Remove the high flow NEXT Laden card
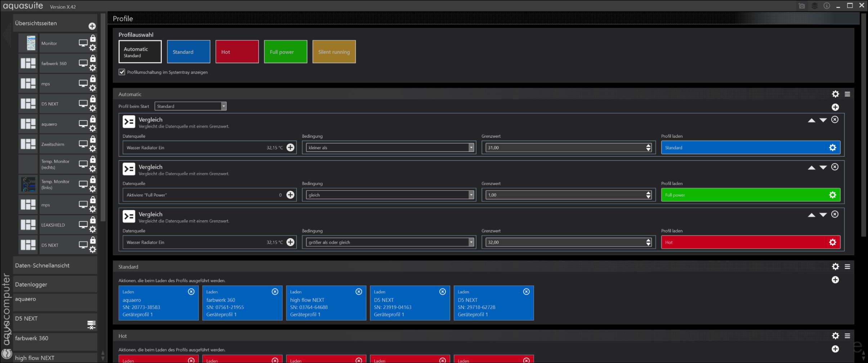The height and width of the screenshot is (363, 868). (359, 292)
